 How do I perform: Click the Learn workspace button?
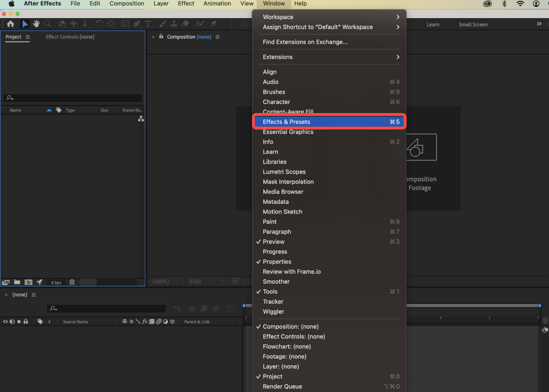point(433,24)
